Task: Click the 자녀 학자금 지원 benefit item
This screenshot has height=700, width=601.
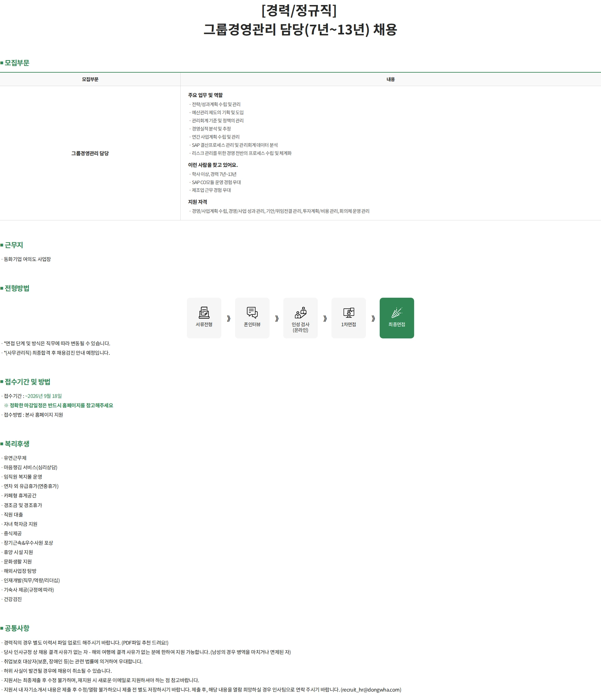Action: tap(20, 524)
